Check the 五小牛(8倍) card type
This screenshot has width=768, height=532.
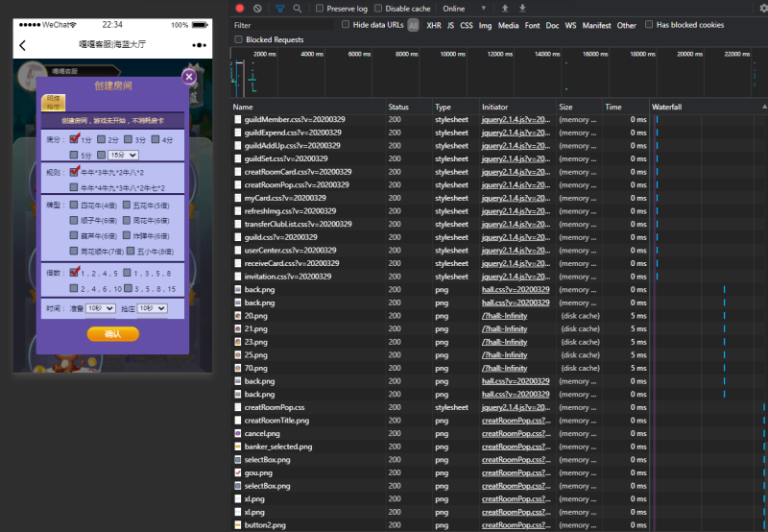click(x=131, y=251)
